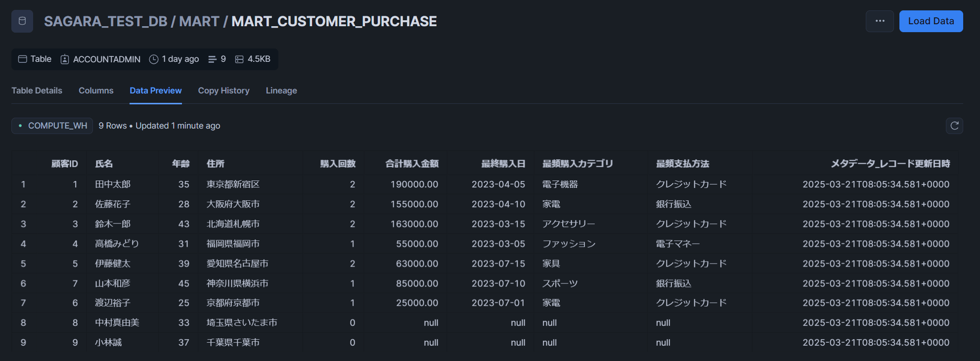Click the Table type icon

pos(22,59)
